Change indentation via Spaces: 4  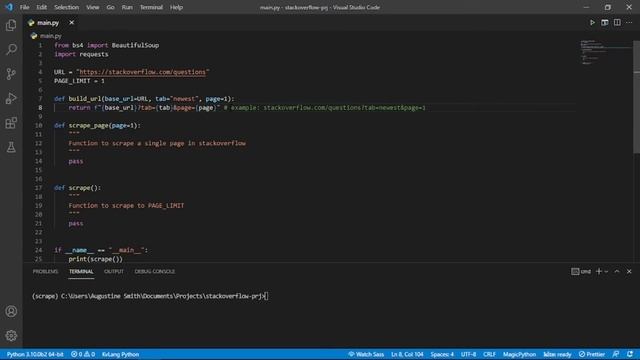(x=442, y=354)
